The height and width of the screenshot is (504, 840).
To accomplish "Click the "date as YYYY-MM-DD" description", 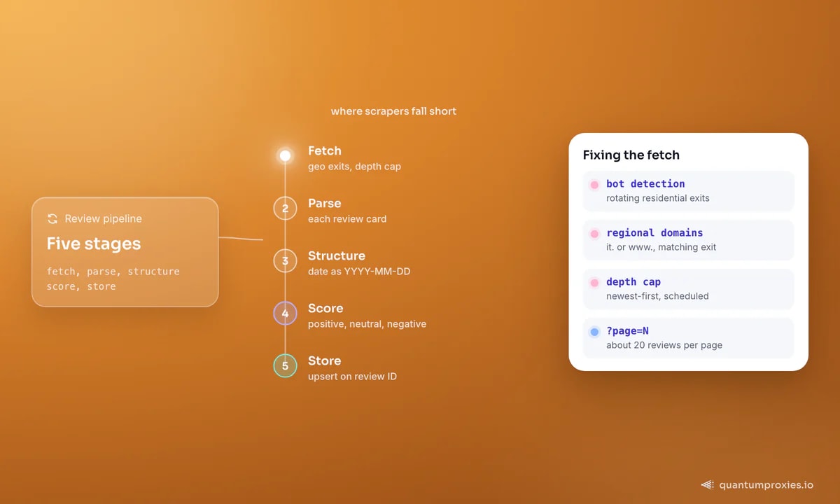I will pyautogui.click(x=359, y=272).
